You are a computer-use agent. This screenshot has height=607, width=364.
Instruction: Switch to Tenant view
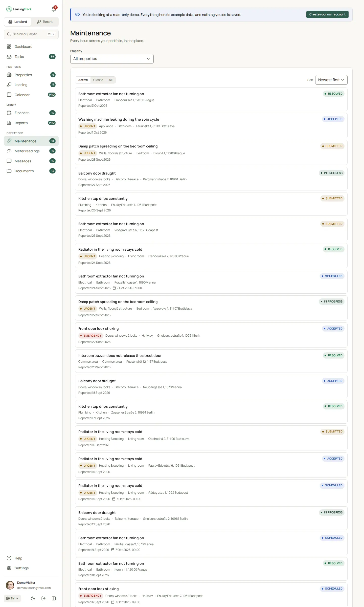45,22
